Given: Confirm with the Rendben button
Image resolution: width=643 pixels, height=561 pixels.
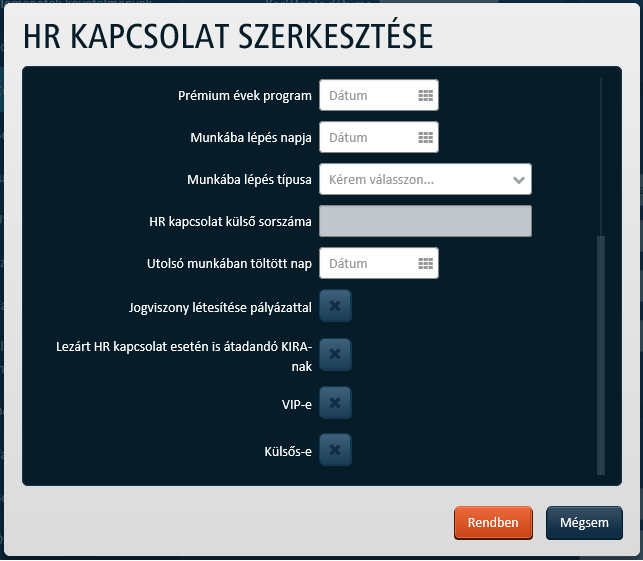Looking at the screenshot, I should [x=493, y=522].
